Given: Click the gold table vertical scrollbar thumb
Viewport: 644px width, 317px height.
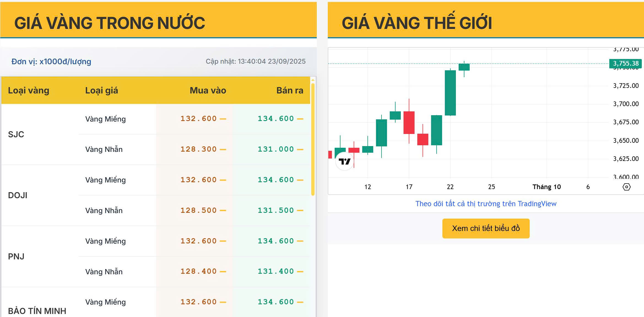Looking at the screenshot, I should click(x=313, y=138).
